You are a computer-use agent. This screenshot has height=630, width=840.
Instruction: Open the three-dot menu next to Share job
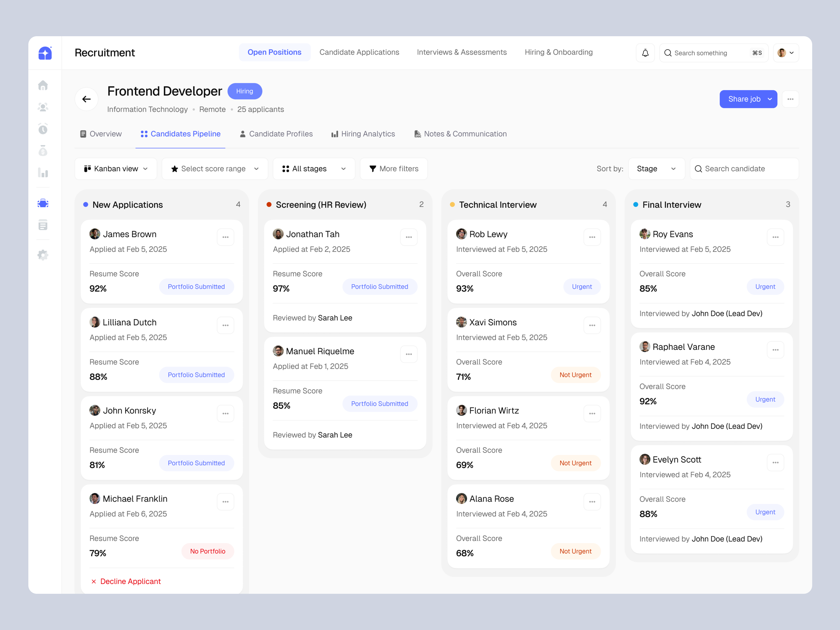[x=791, y=99]
